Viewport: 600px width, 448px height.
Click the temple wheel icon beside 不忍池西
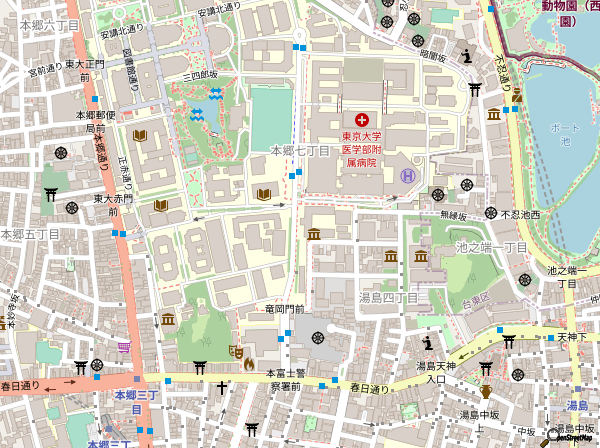pyautogui.click(x=491, y=213)
